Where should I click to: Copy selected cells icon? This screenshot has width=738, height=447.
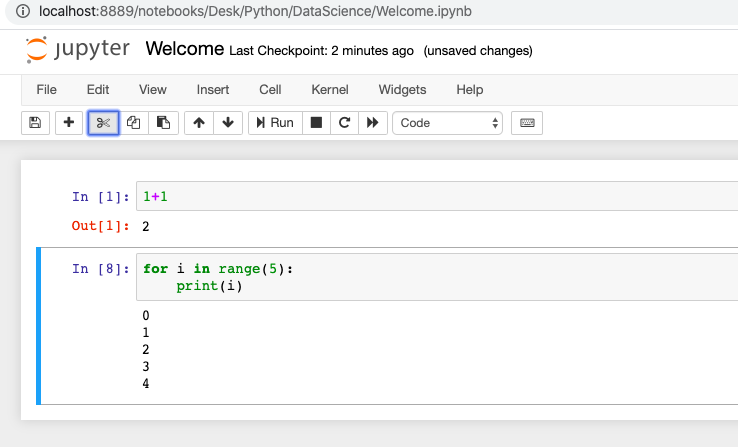click(134, 123)
